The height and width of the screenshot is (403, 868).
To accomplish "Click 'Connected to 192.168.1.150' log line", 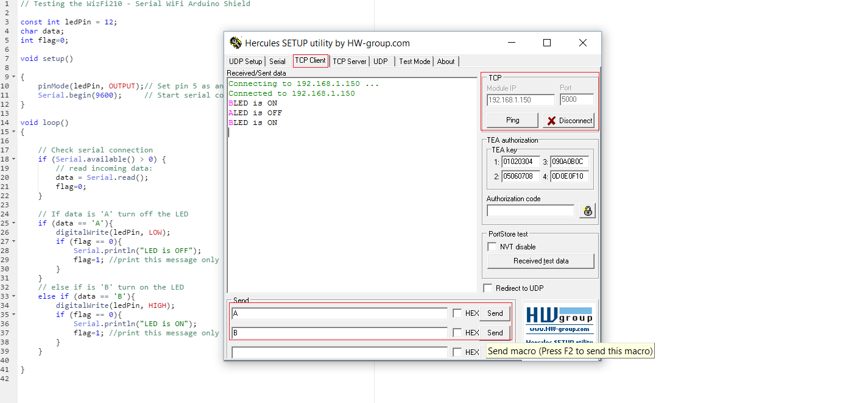I will coord(292,93).
